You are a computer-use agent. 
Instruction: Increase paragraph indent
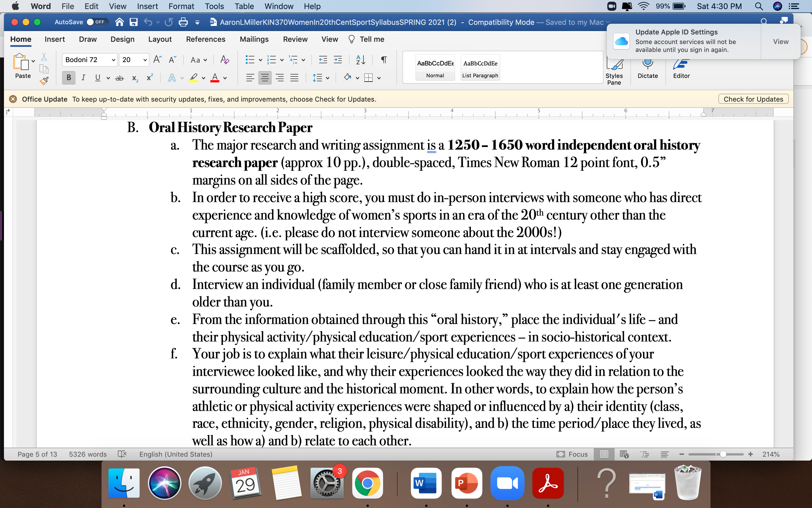(x=337, y=60)
